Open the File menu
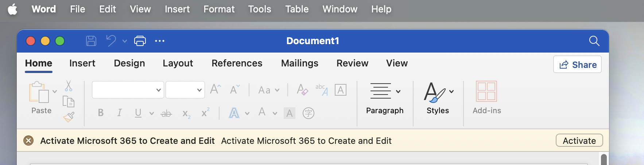Viewport: 644px width, 165px height. point(78,9)
